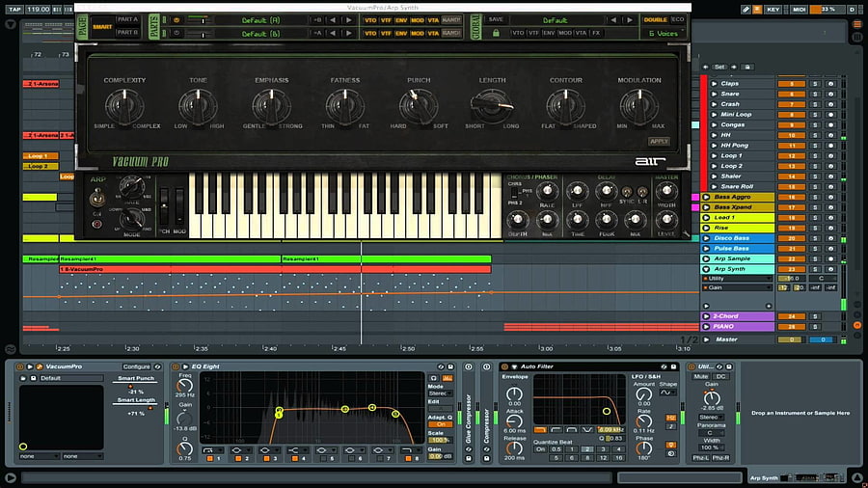Open the pencil draw mode in the top bar

pos(746,10)
